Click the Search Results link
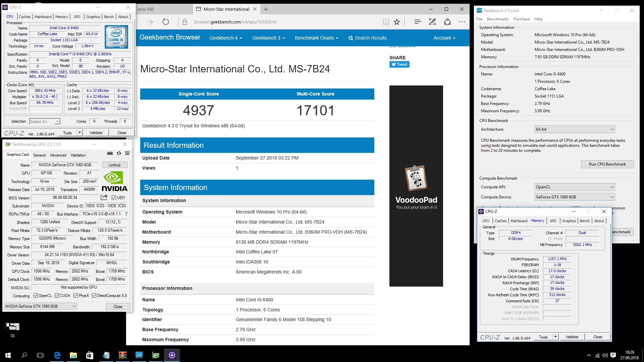 pyautogui.click(x=368, y=38)
